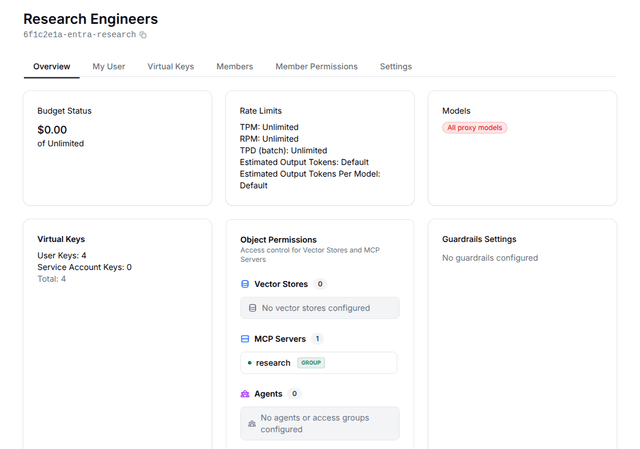
Task: Click the Virtual Keys card heading
Action: (x=61, y=239)
